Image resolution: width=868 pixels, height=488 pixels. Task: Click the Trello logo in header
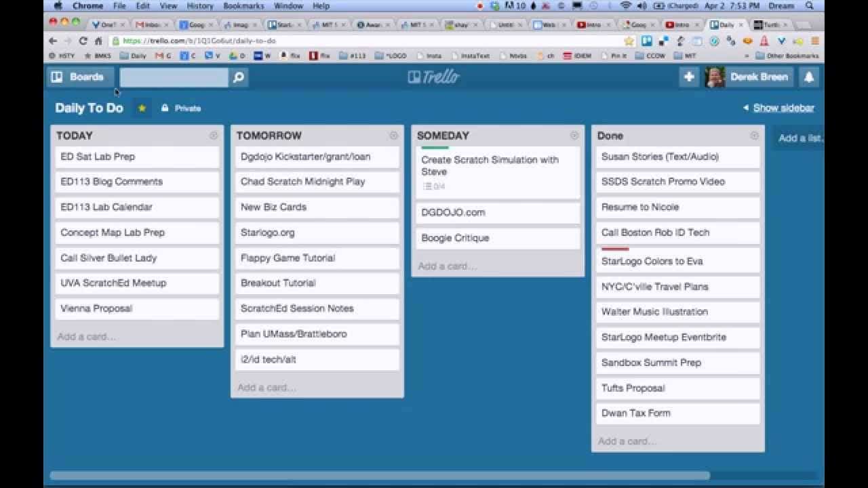(434, 77)
